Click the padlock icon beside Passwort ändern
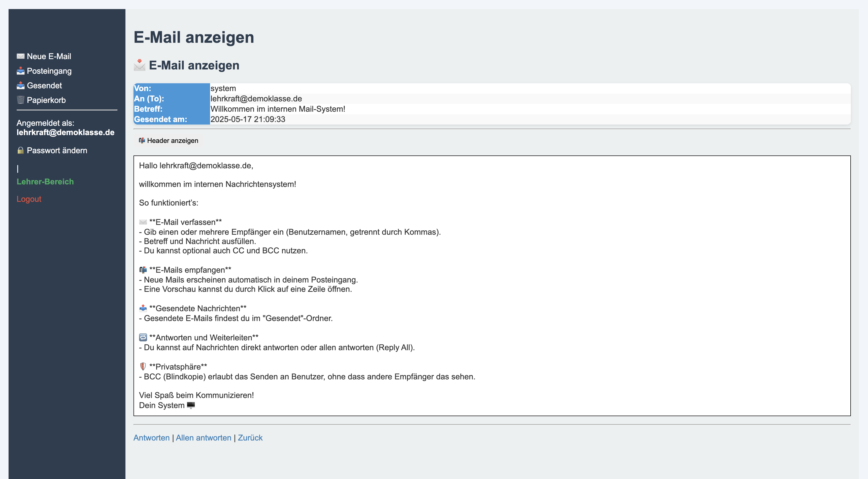 pos(21,150)
